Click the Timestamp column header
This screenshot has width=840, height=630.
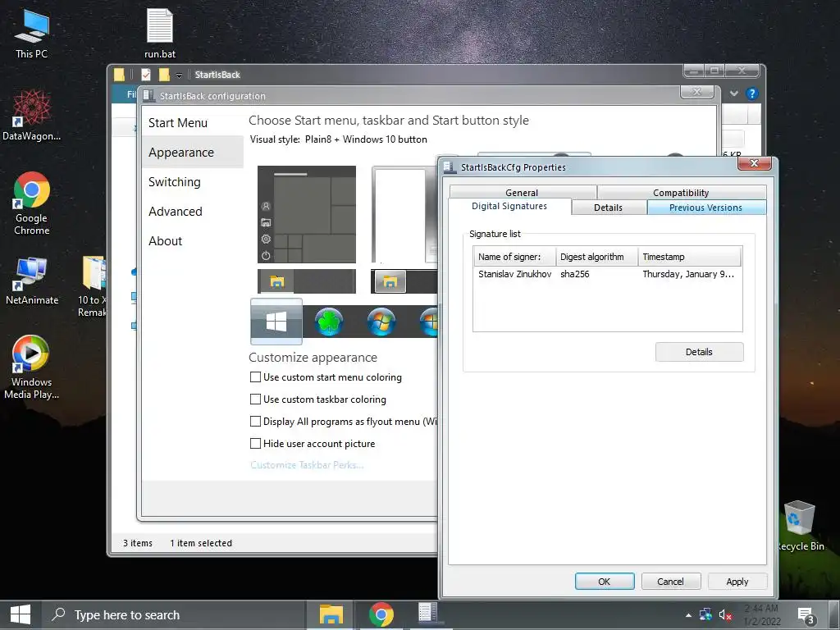pyautogui.click(x=690, y=257)
